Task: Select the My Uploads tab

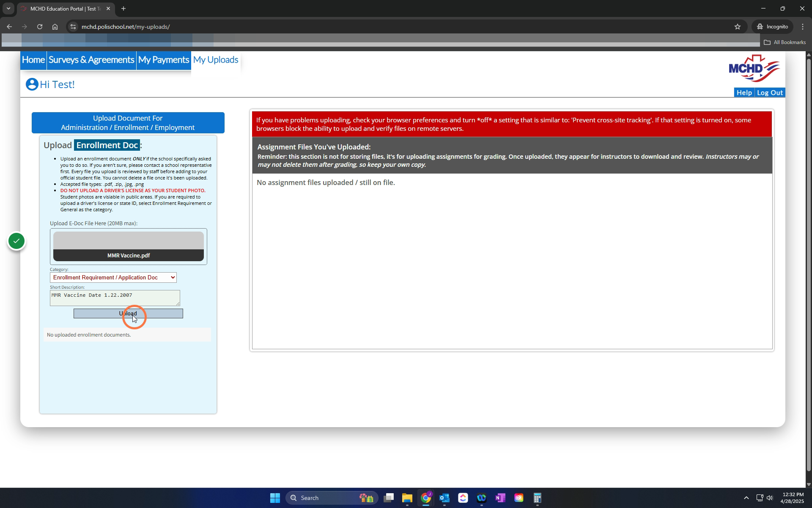Action: pyautogui.click(x=216, y=60)
